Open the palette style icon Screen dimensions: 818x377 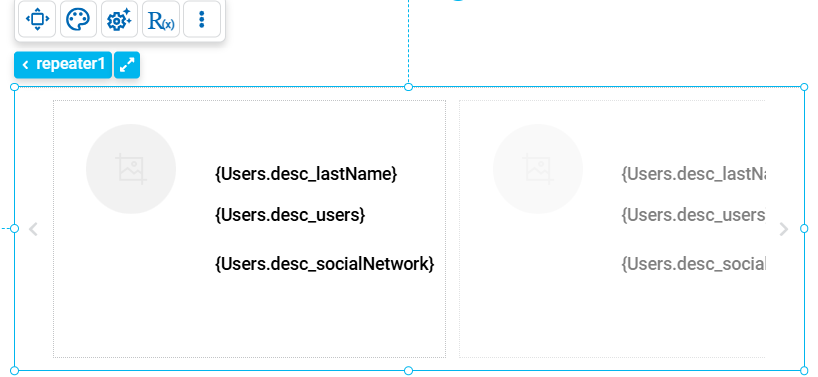pos(78,19)
